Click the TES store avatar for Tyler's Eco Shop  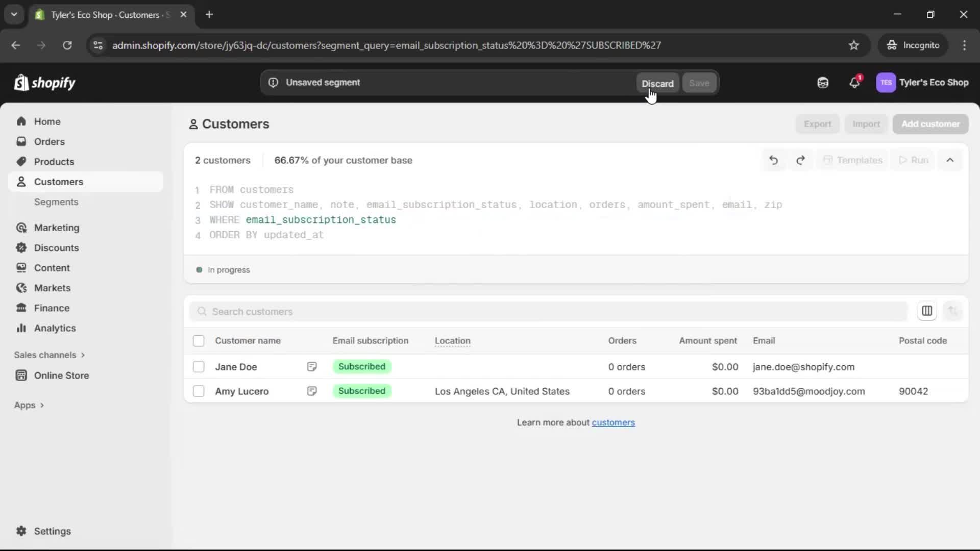(887, 83)
